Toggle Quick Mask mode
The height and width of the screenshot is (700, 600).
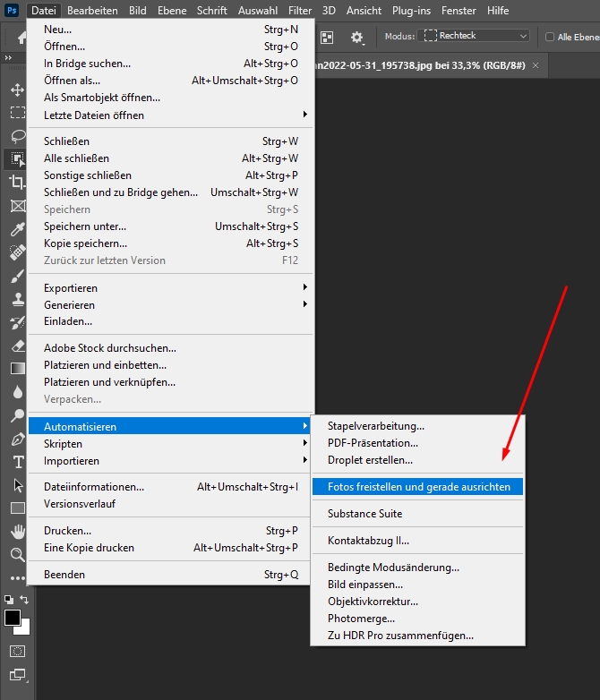[x=17, y=652]
